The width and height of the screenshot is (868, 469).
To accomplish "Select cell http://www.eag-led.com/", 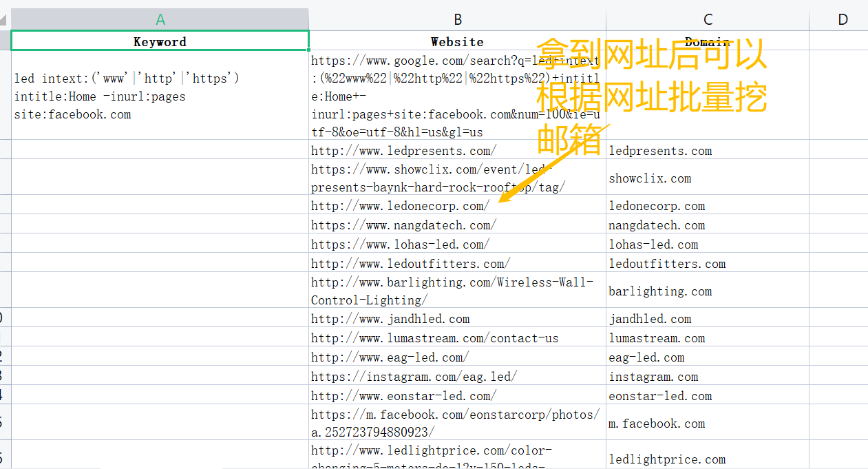I will click(457, 356).
